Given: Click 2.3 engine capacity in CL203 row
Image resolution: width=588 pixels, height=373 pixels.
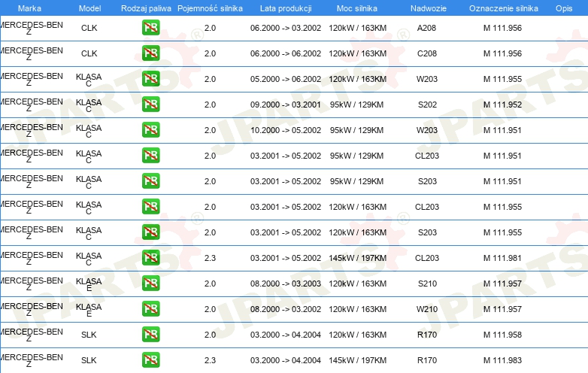Looking at the screenshot, I should 210,258.
